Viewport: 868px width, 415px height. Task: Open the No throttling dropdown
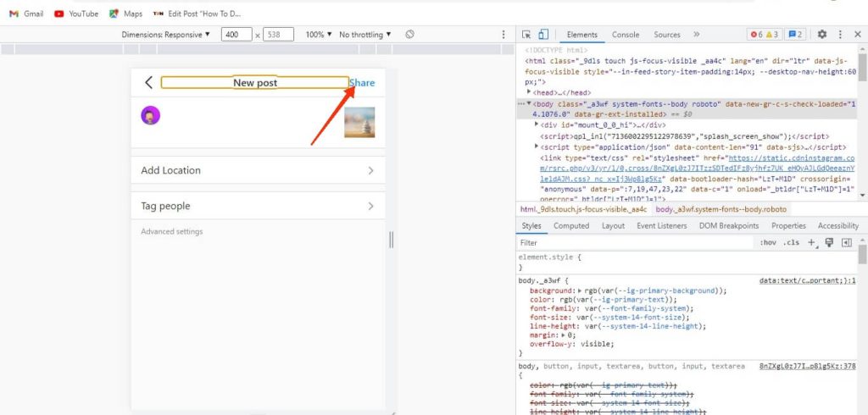click(x=365, y=35)
